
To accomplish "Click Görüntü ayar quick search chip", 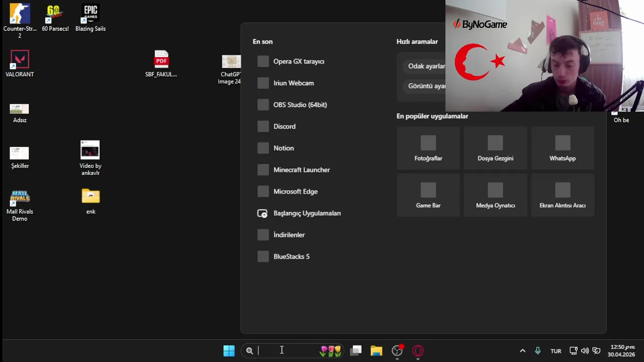I will (425, 86).
